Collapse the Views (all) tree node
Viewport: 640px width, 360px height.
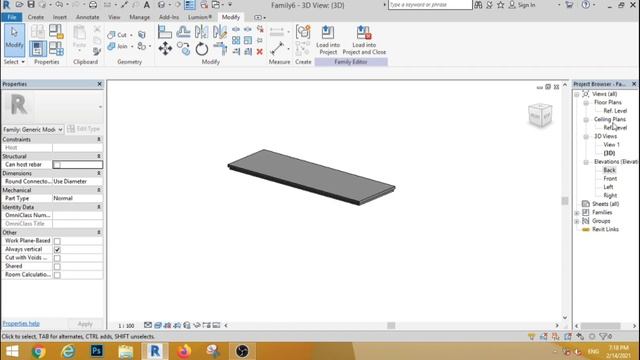(577, 94)
